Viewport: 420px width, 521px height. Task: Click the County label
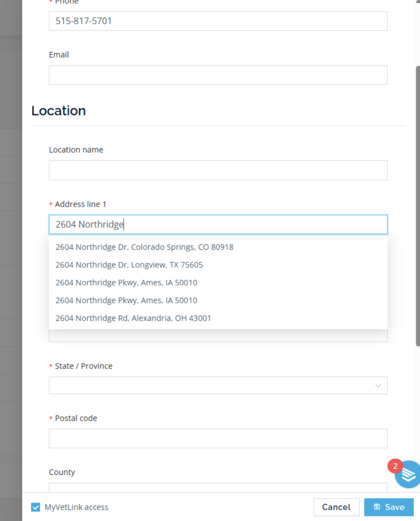click(62, 472)
